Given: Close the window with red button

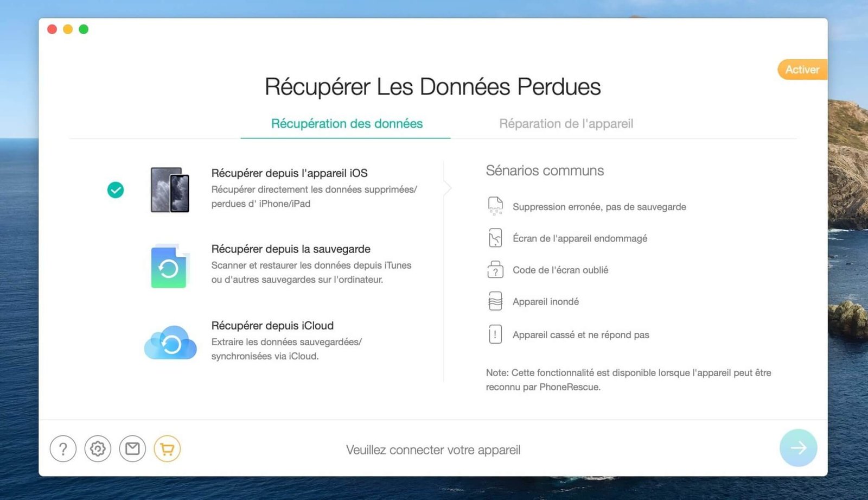Looking at the screenshot, I should pyautogui.click(x=52, y=29).
